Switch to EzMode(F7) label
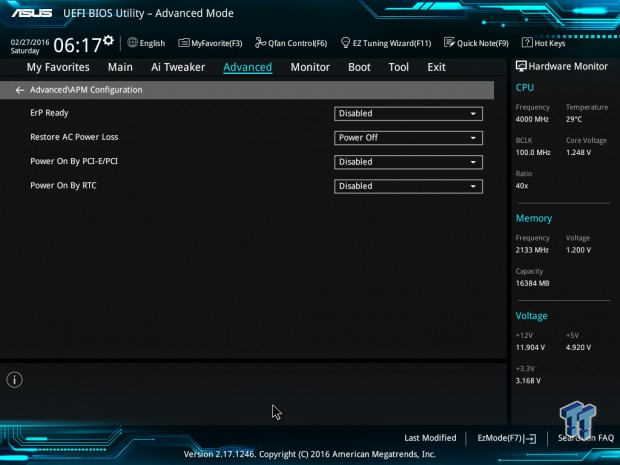The height and width of the screenshot is (465, 620). pos(500,438)
